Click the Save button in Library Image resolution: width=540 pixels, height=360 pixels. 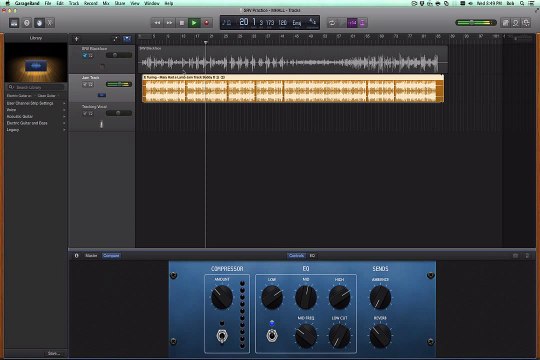click(x=54, y=353)
